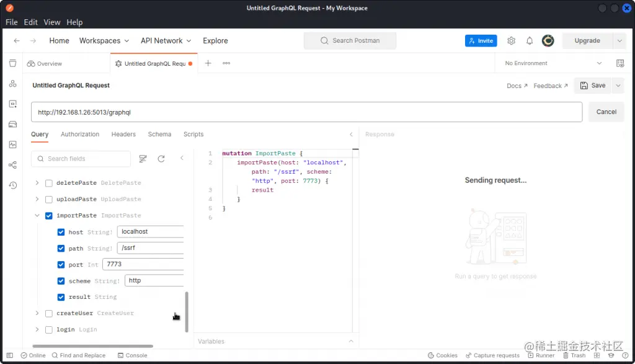Uncheck the path argument checkbox
Image resolution: width=635 pixels, height=364 pixels.
(61, 248)
